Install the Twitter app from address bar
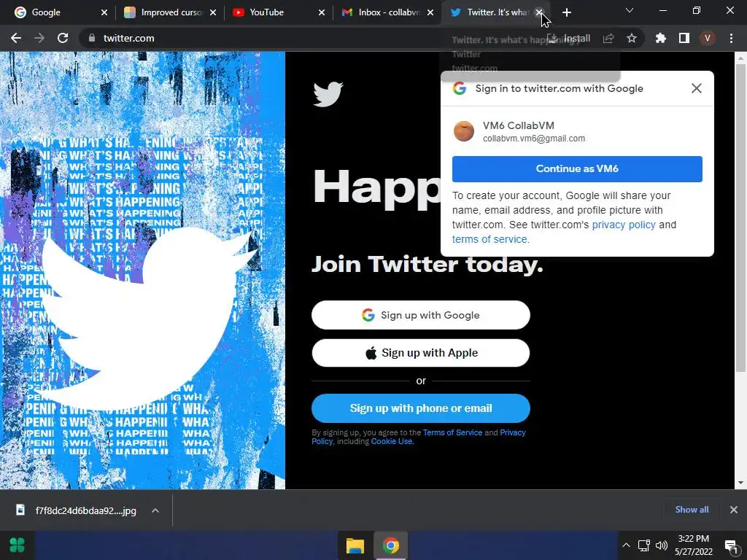Screen dimensions: 747x560 point(569,38)
